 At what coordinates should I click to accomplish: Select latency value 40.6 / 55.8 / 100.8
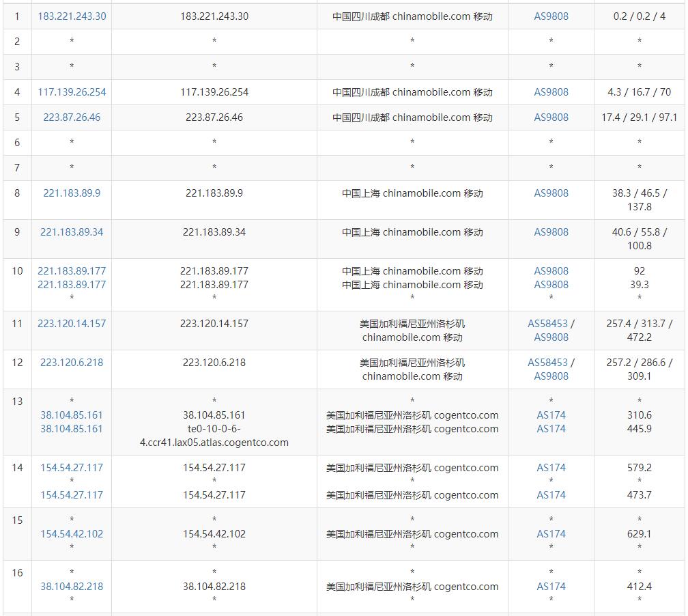[640, 239]
